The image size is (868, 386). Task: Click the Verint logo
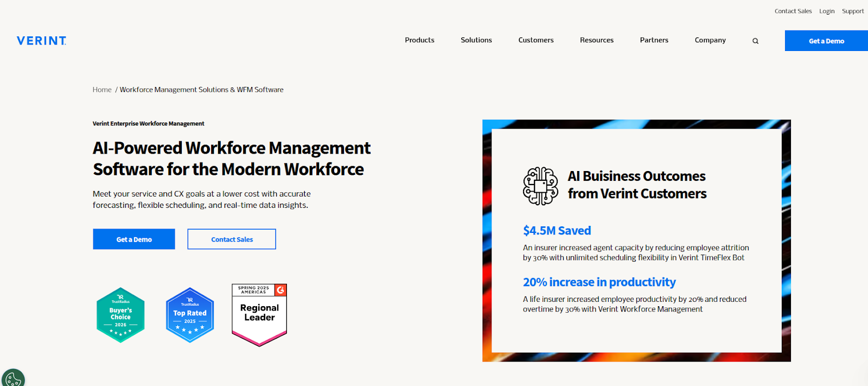coord(41,41)
